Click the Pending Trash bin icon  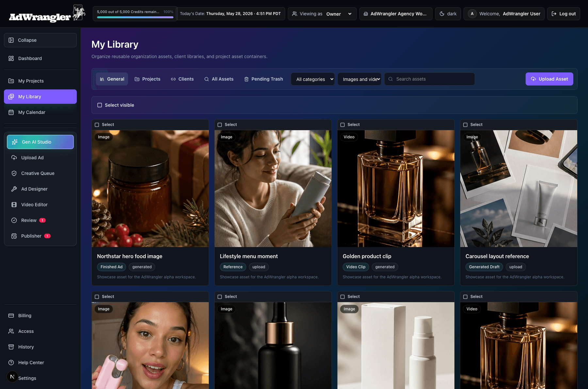pyautogui.click(x=247, y=79)
